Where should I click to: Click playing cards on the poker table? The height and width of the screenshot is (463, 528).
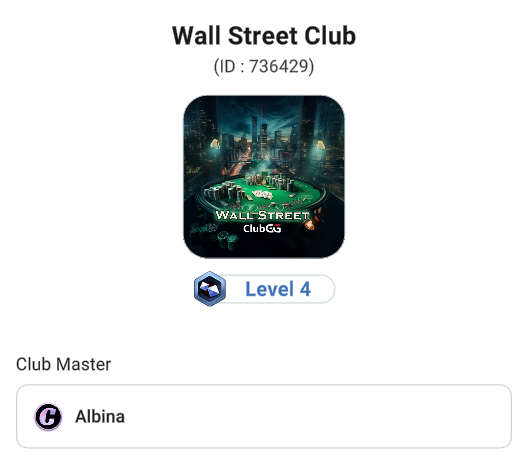262,194
